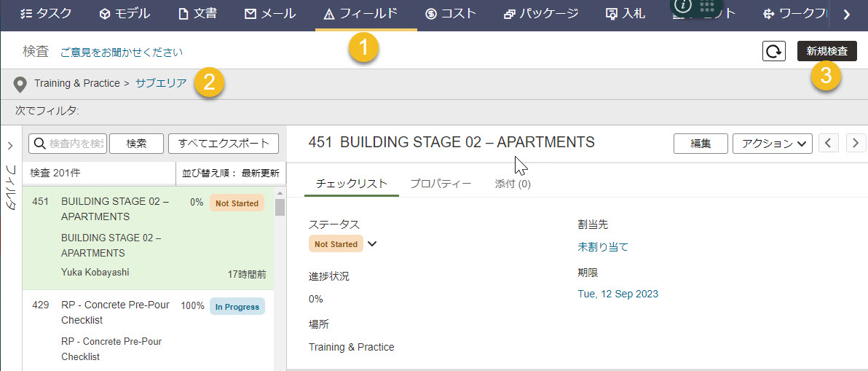Open the メール tab
The image size is (868, 371).
tap(269, 14)
